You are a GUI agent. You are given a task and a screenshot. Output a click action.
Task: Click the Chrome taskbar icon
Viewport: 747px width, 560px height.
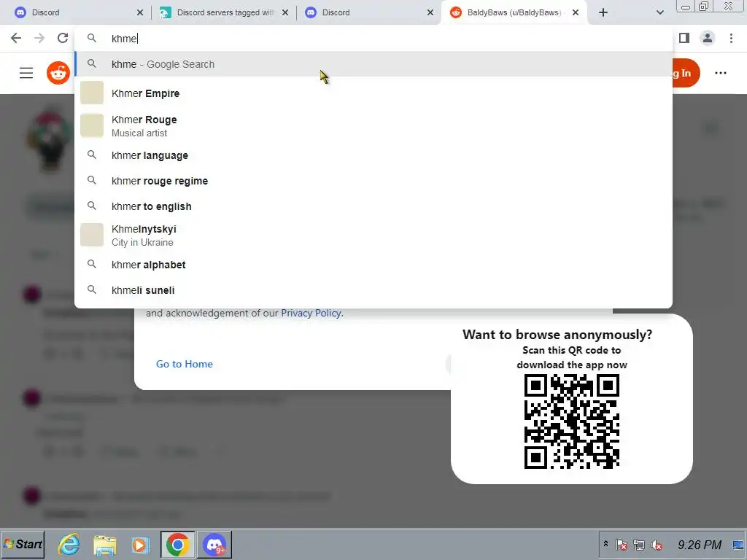[177, 544]
